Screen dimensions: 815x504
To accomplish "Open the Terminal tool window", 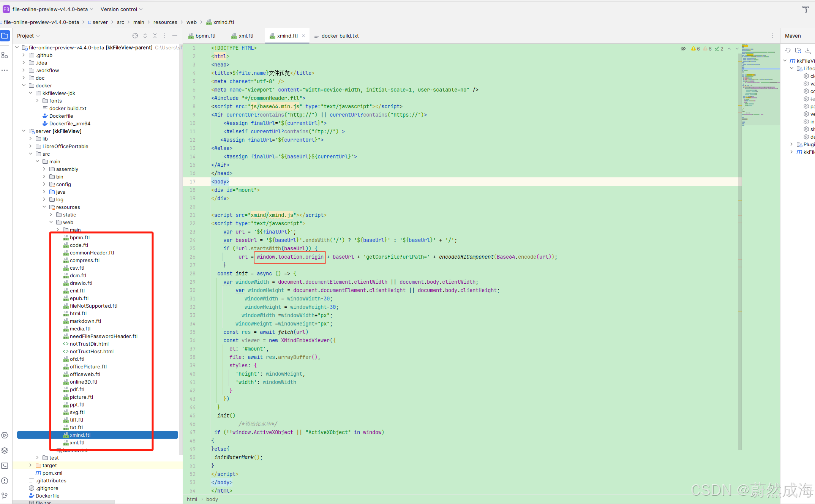I will (x=5, y=466).
